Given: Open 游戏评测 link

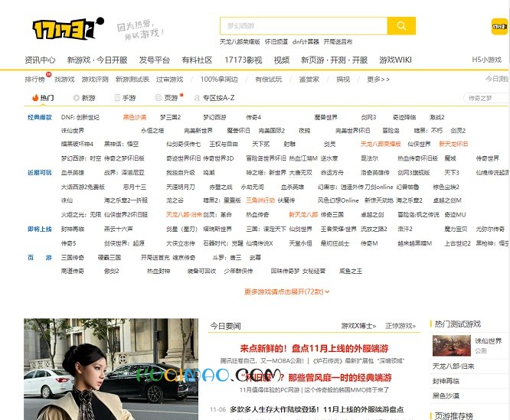Looking at the screenshot, I should pyautogui.click(x=95, y=80).
